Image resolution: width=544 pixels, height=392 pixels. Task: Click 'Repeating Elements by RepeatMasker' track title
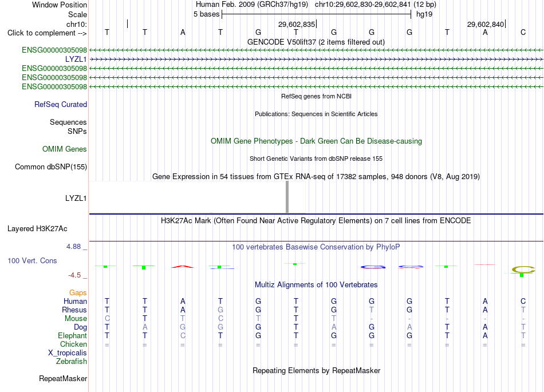pyautogui.click(x=316, y=370)
